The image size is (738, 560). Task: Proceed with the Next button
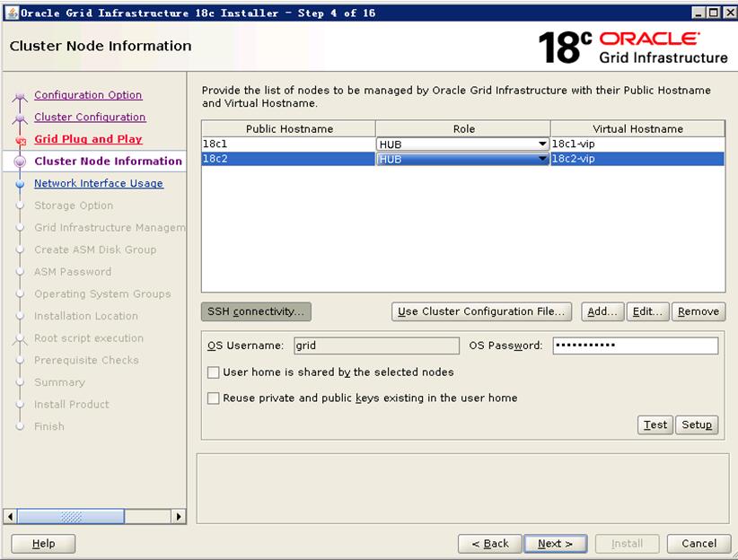coord(556,544)
